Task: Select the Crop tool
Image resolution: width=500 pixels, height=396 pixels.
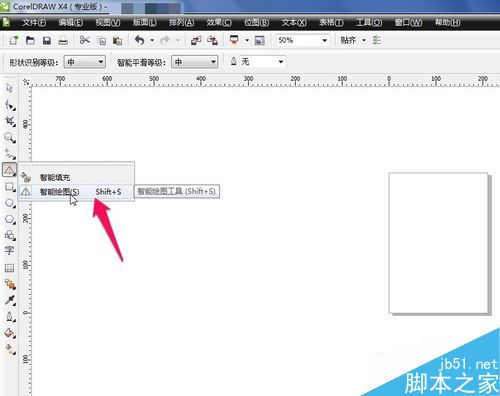Action: point(10,121)
